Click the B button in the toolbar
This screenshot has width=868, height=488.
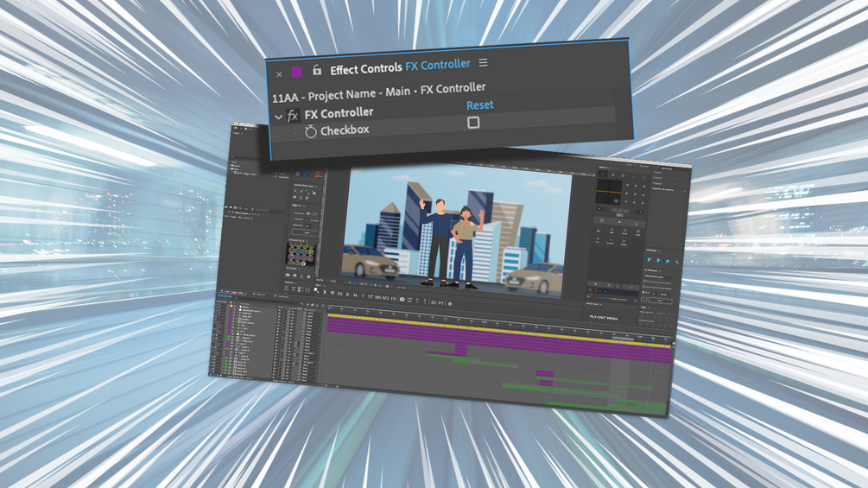click(348, 295)
